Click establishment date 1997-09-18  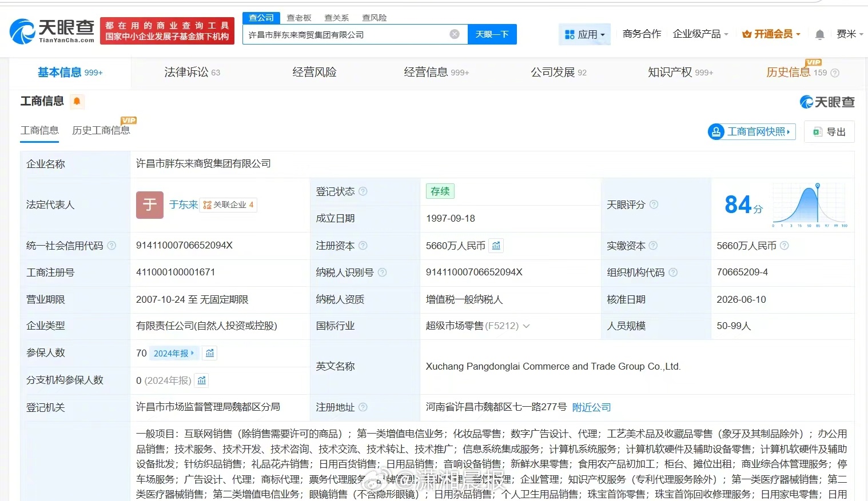451,218
